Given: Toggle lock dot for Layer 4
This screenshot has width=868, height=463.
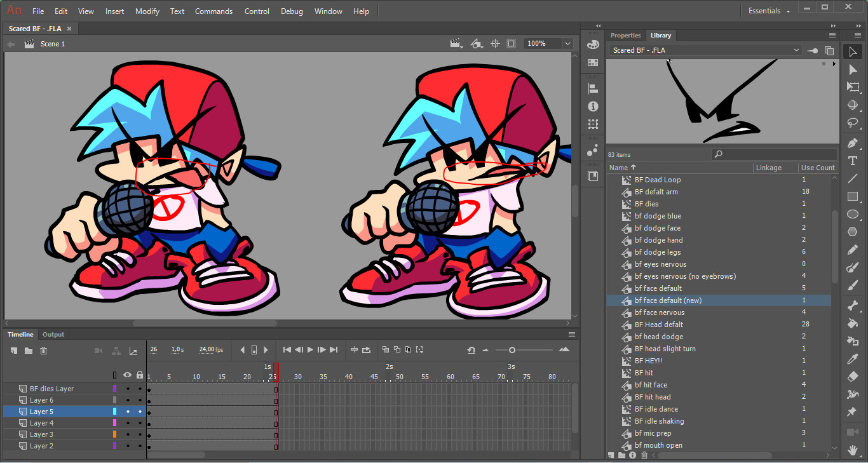Looking at the screenshot, I should point(140,423).
